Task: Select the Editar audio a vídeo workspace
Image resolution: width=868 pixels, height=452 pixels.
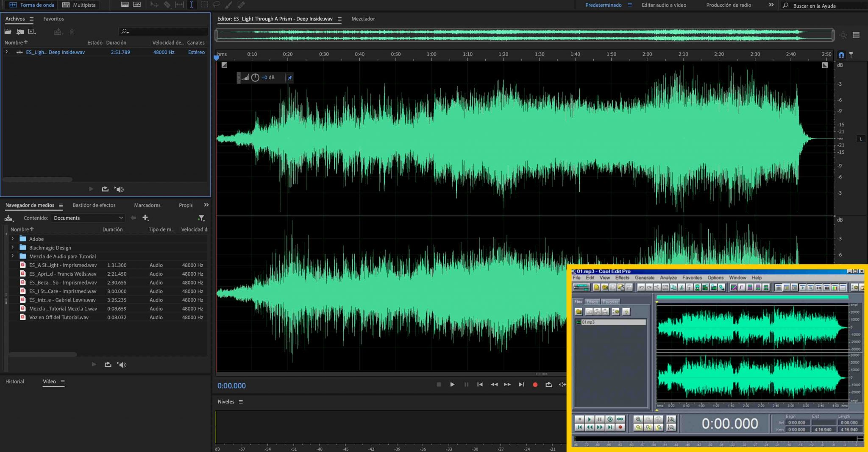Action: pos(664,5)
